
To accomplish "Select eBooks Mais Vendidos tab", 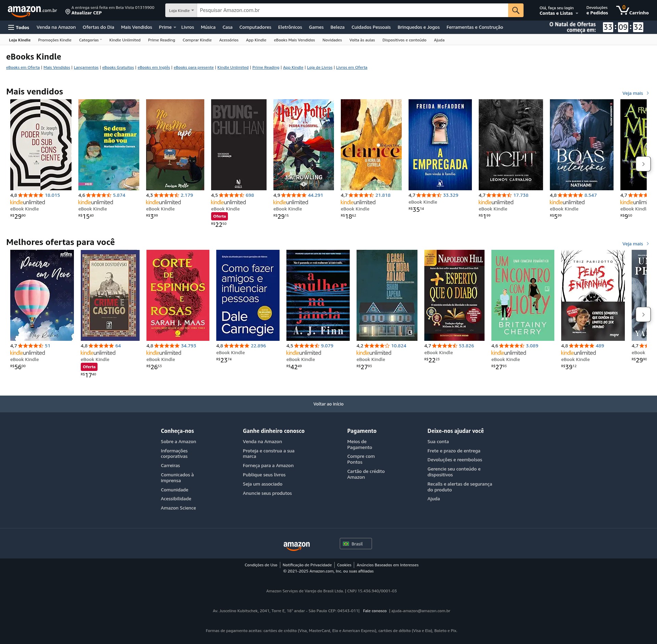I will (x=294, y=40).
